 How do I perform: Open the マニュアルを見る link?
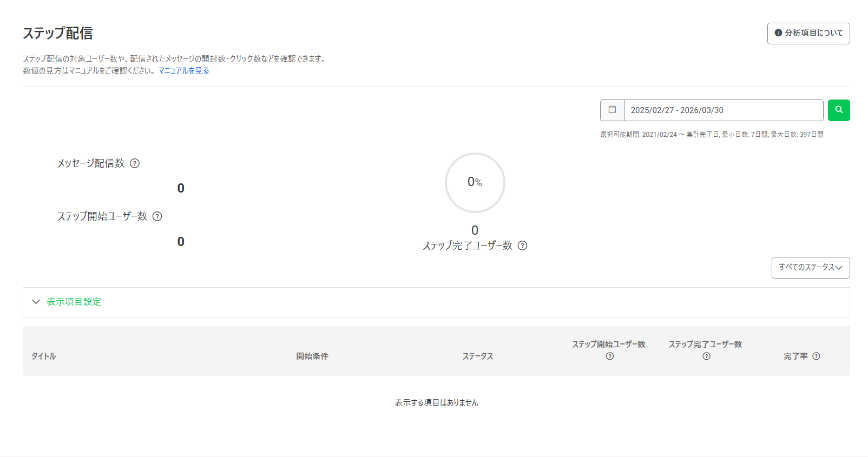pos(183,70)
